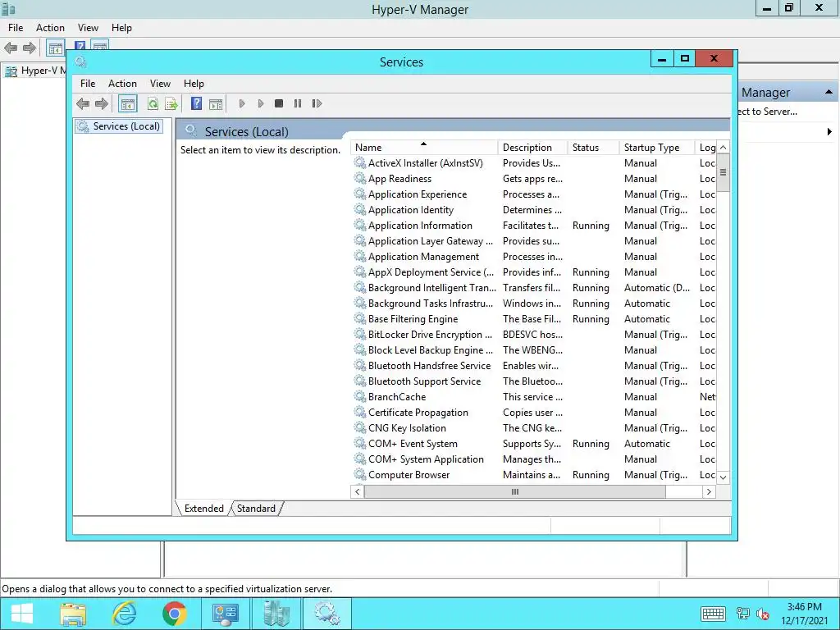Select ActiveX Installer (AxInstSV) service

point(533,163)
